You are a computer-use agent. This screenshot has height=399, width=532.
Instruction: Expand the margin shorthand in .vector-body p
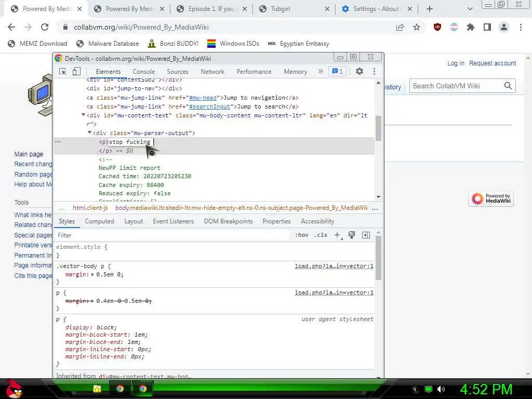92,274
